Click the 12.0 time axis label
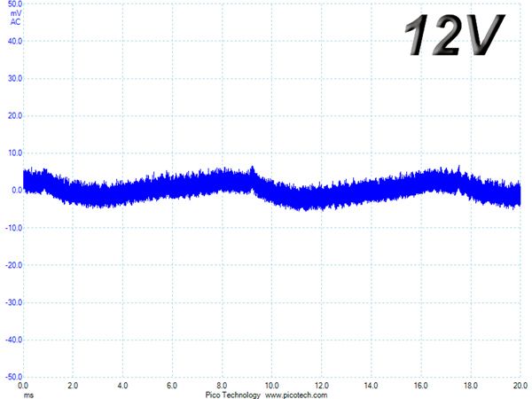Screen dimensions: 532x399 321,386
